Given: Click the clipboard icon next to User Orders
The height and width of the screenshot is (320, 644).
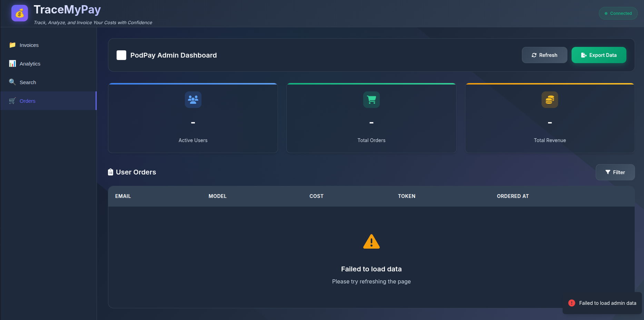Looking at the screenshot, I should (x=110, y=172).
